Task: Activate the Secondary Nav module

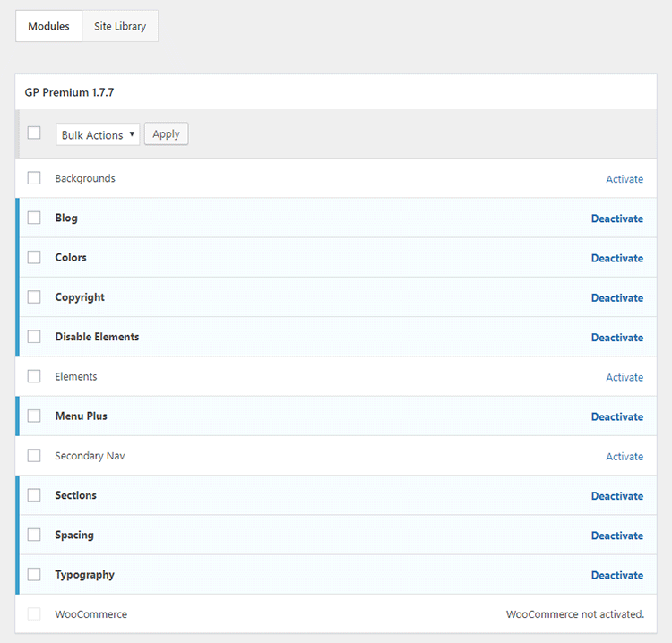Action: click(x=625, y=457)
